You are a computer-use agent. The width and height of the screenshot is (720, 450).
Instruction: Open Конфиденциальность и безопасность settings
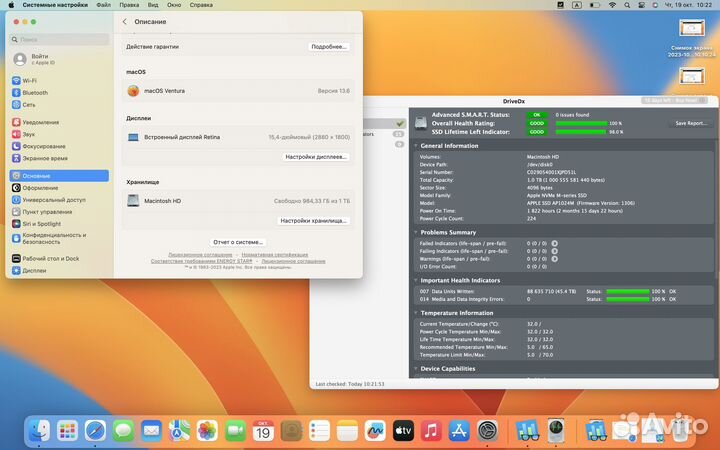pyautogui.click(x=59, y=238)
